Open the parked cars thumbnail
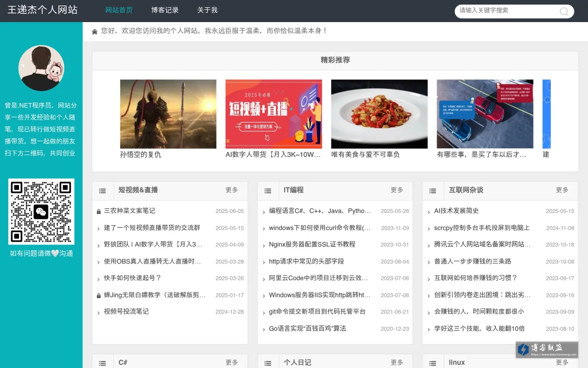The image size is (588, 368). pyautogui.click(x=485, y=114)
